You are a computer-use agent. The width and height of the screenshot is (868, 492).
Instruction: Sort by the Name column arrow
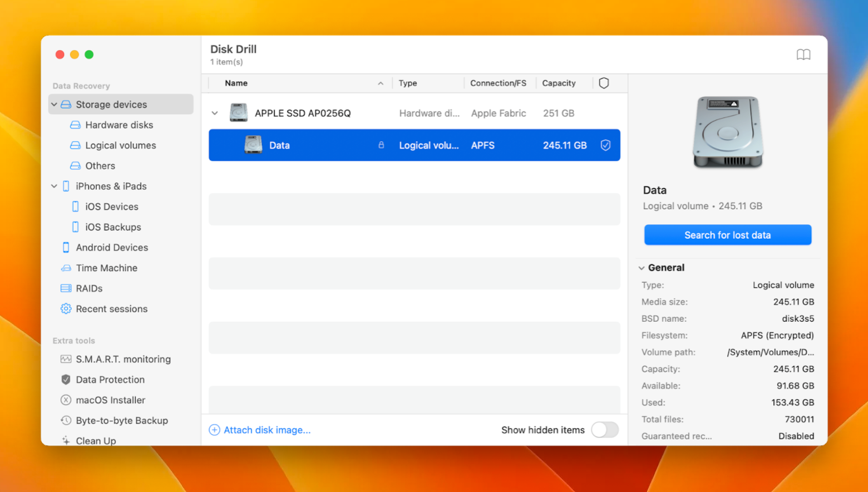381,83
